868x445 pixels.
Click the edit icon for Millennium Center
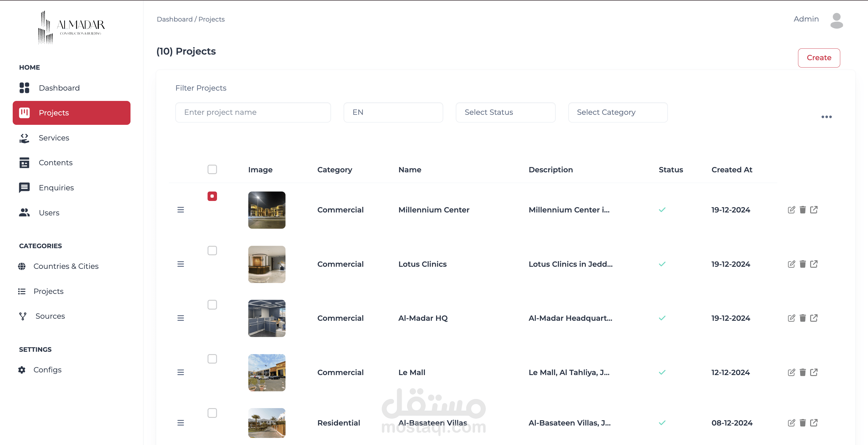click(x=791, y=210)
